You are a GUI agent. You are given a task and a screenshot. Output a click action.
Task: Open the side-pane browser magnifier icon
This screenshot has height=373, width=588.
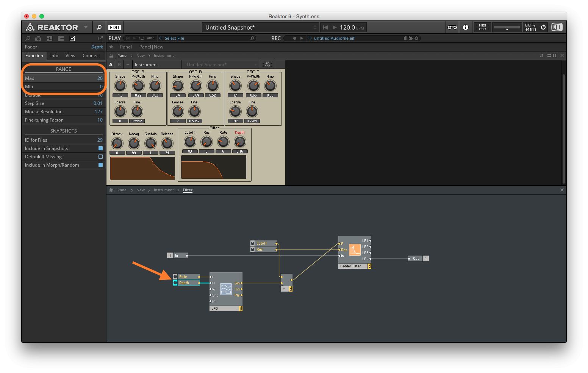[x=28, y=38]
